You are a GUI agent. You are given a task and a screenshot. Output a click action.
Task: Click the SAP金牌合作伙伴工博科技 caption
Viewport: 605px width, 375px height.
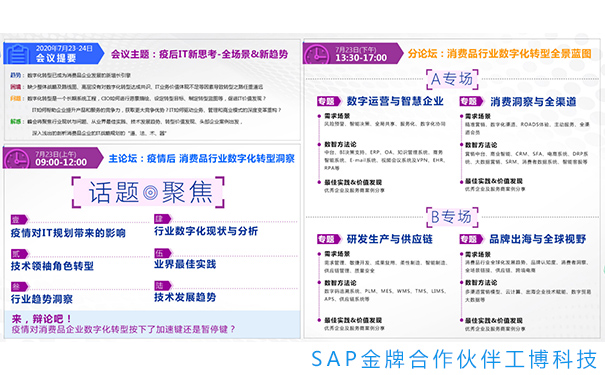[455, 360]
